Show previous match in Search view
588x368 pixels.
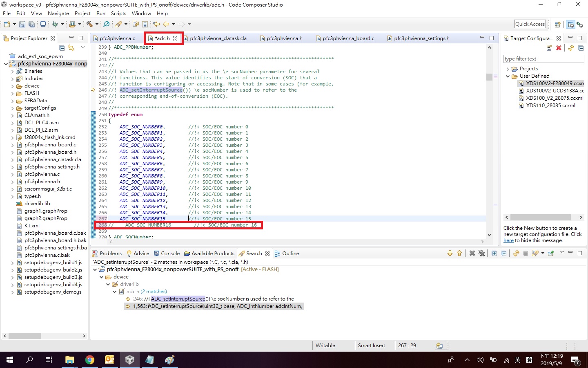(459, 254)
